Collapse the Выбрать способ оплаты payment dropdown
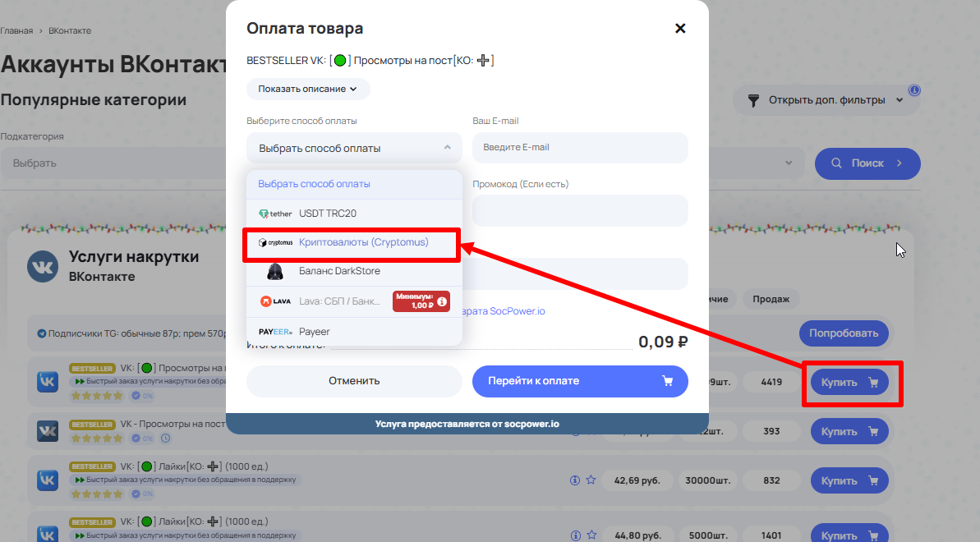 [x=354, y=148]
